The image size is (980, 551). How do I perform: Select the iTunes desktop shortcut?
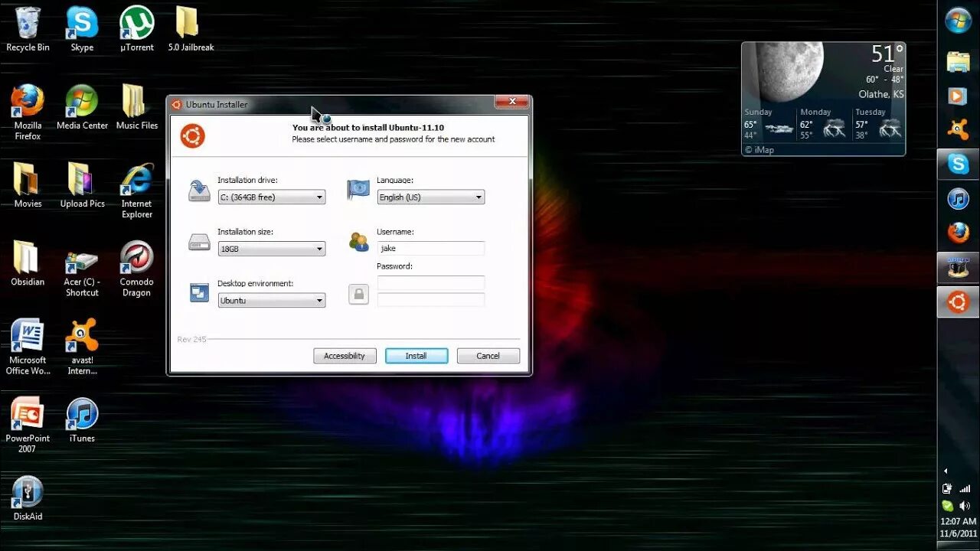(x=82, y=420)
